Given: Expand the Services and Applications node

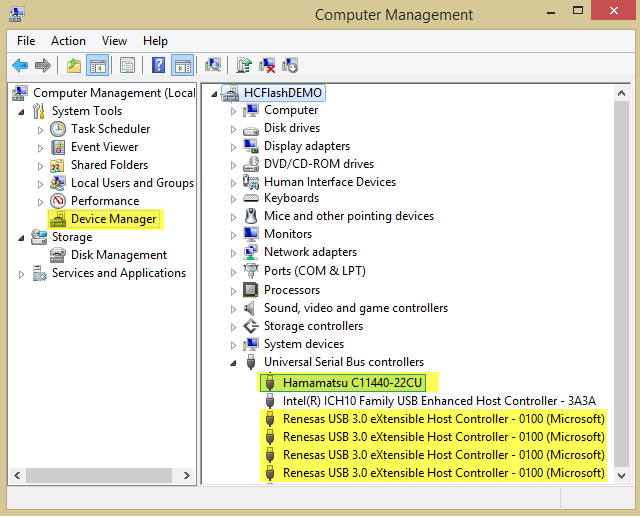Looking at the screenshot, I should [21, 273].
